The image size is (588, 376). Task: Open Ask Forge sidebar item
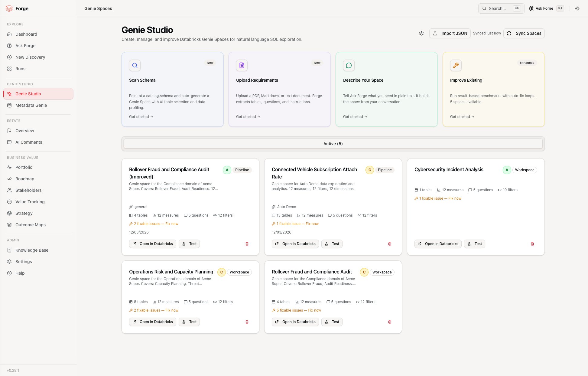tap(38, 46)
